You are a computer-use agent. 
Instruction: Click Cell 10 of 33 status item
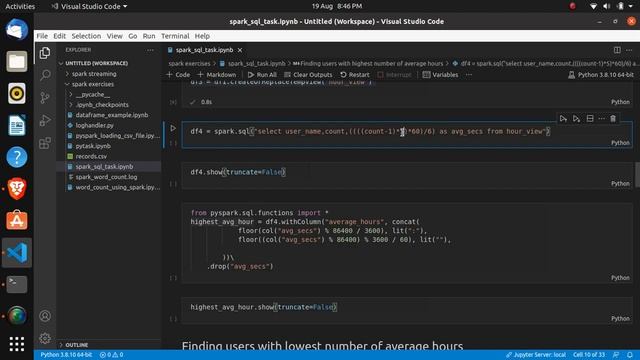[589, 355]
